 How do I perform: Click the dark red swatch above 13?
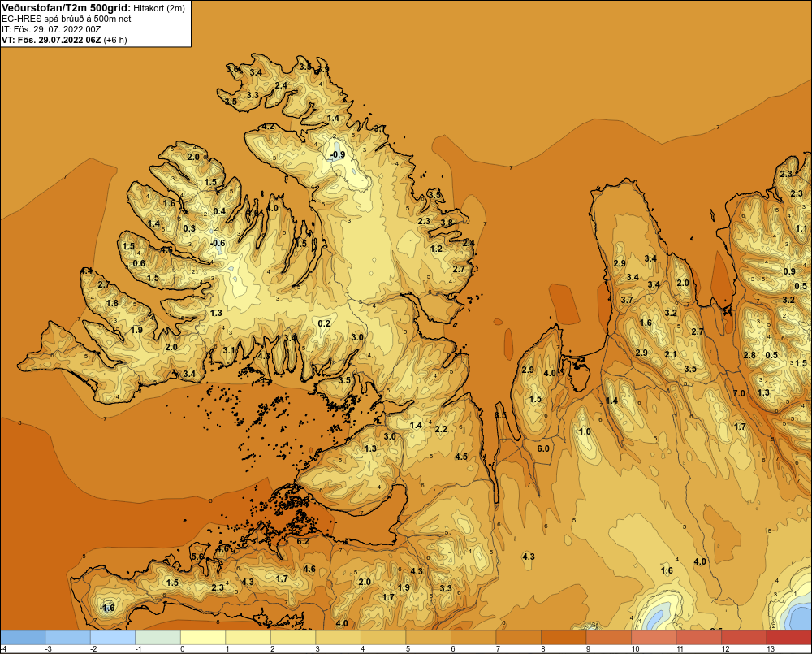[788, 638]
